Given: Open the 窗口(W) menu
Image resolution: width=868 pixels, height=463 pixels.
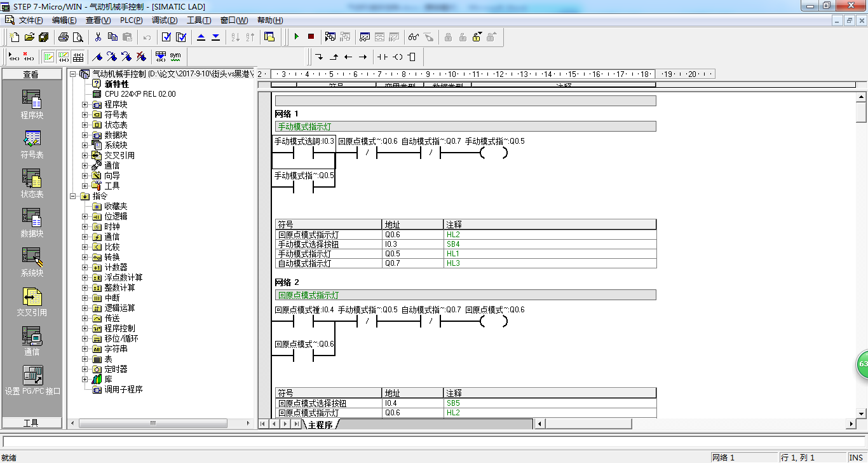Looking at the screenshot, I should click(234, 20).
